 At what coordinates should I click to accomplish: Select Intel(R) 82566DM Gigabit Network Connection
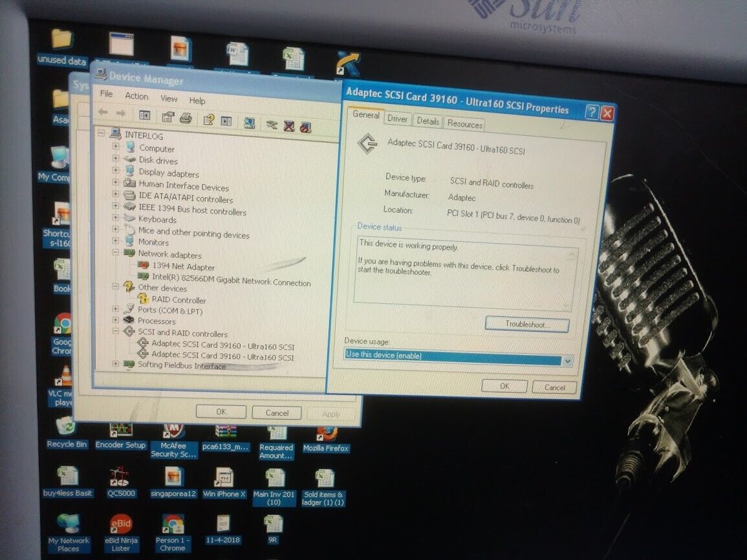231,280
